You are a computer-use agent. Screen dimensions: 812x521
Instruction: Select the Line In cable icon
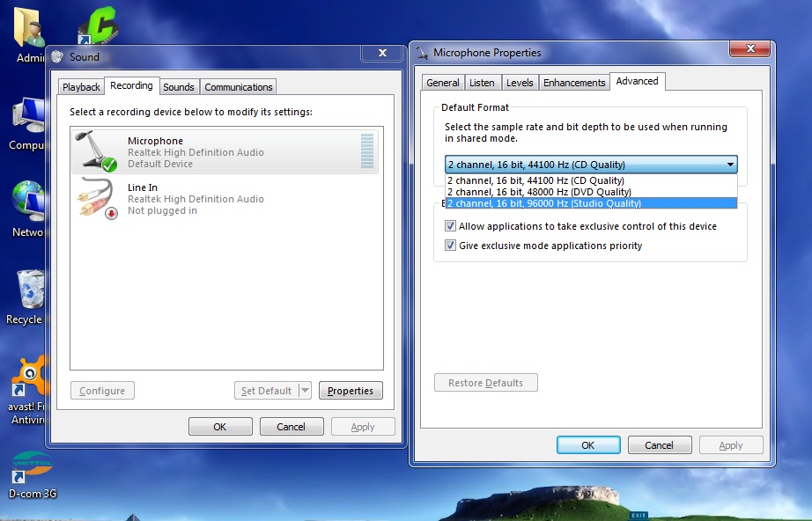(98, 199)
